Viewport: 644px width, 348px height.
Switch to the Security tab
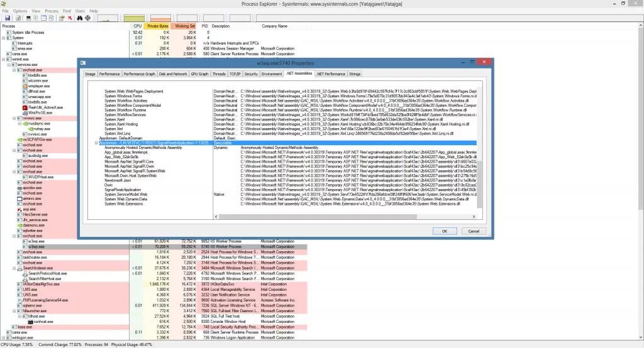251,74
